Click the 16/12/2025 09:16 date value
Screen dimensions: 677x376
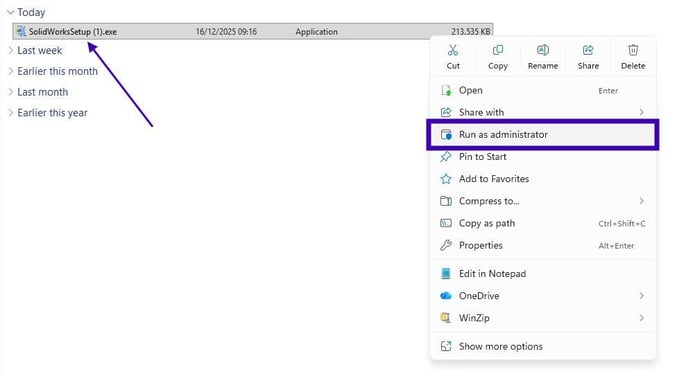(226, 32)
